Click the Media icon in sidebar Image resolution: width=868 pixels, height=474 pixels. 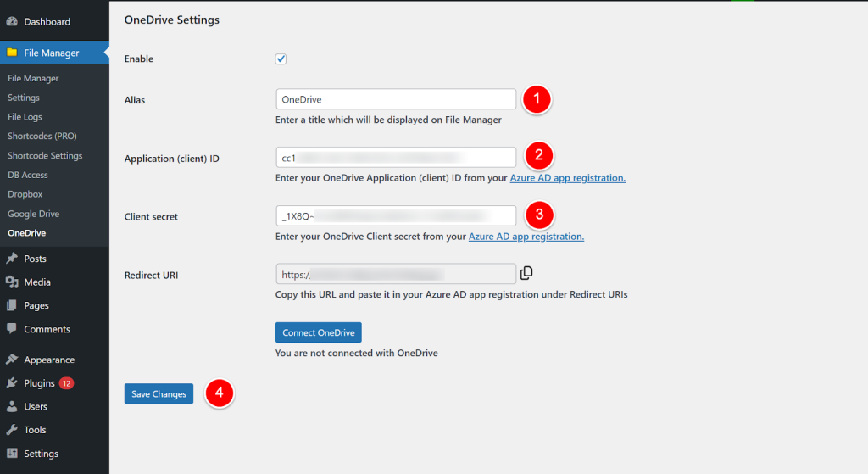12,282
